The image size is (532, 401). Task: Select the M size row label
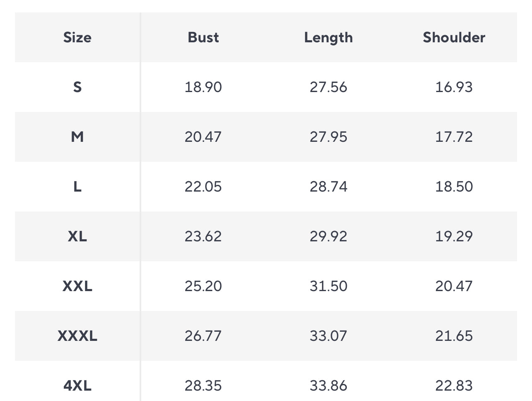pyautogui.click(x=77, y=137)
